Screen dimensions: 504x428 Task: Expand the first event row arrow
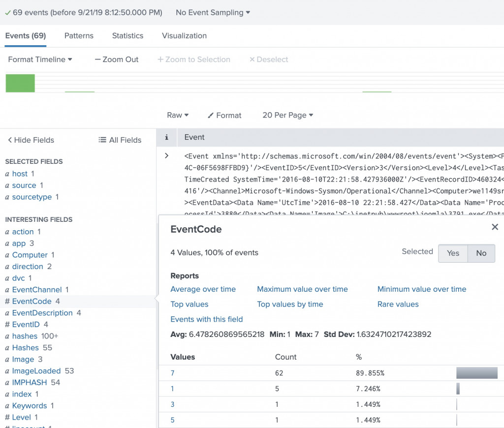pyautogui.click(x=167, y=156)
